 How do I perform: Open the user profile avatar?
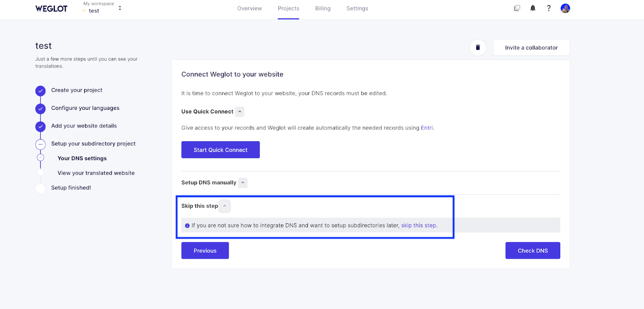(x=565, y=8)
